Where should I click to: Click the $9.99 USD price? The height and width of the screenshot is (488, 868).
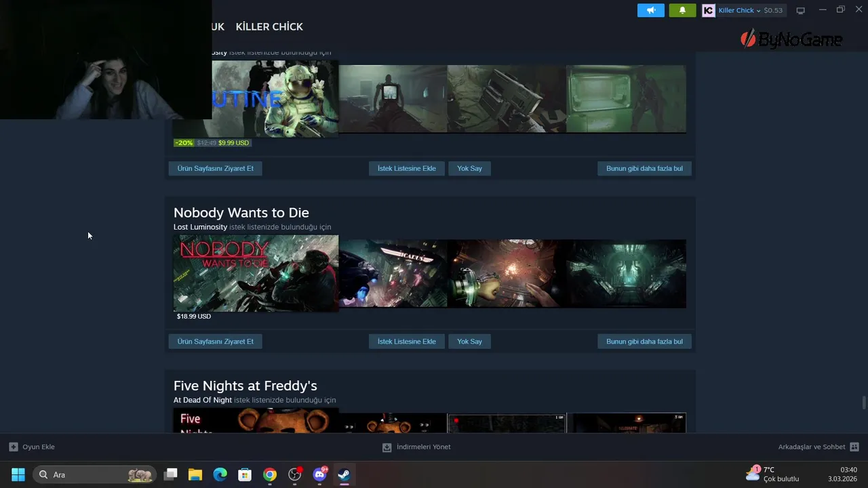pyautogui.click(x=234, y=143)
